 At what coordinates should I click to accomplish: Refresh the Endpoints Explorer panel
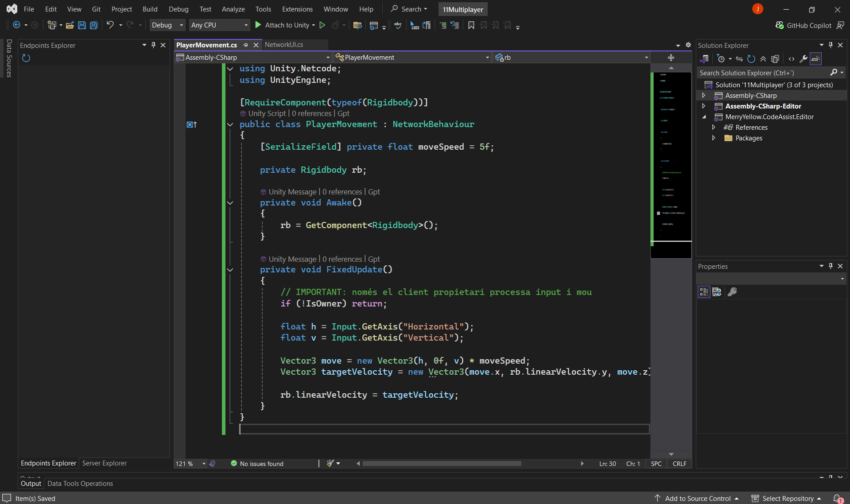click(26, 58)
